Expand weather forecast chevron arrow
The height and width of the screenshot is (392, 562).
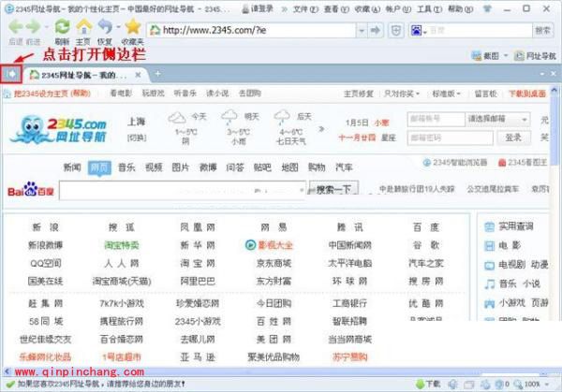click(321, 128)
